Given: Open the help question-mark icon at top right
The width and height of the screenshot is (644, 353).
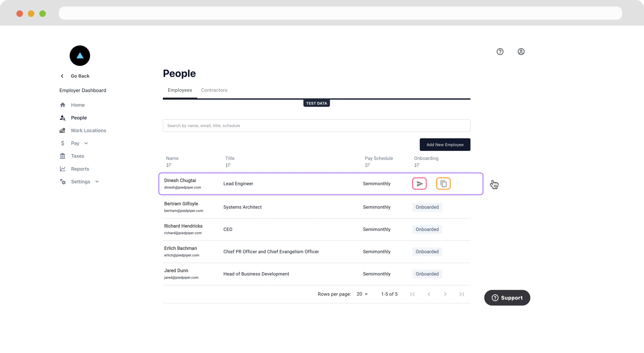Looking at the screenshot, I should [500, 52].
